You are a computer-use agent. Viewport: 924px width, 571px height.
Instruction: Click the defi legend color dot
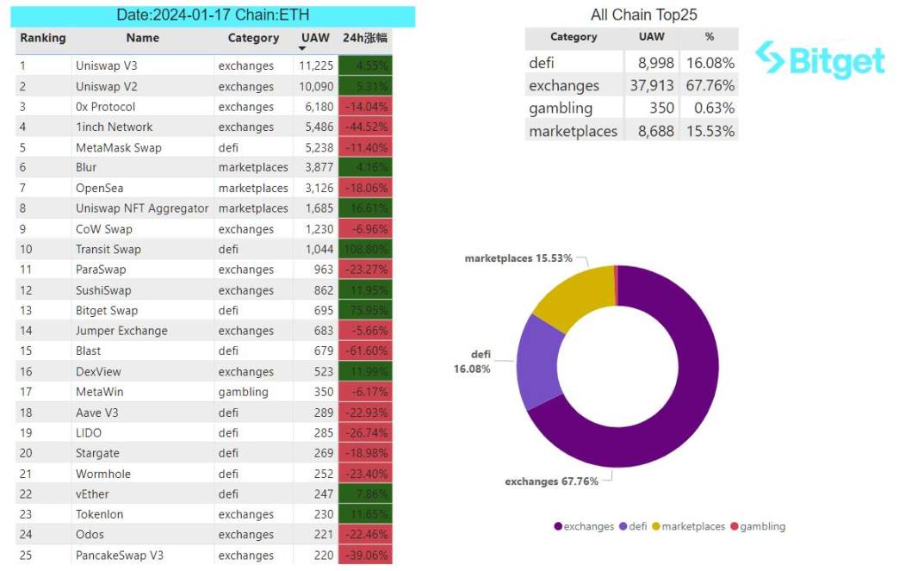[x=623, y=526]
